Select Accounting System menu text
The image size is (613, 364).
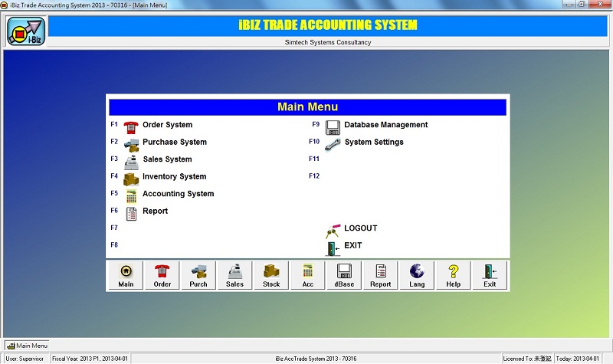tap(179, 194)
